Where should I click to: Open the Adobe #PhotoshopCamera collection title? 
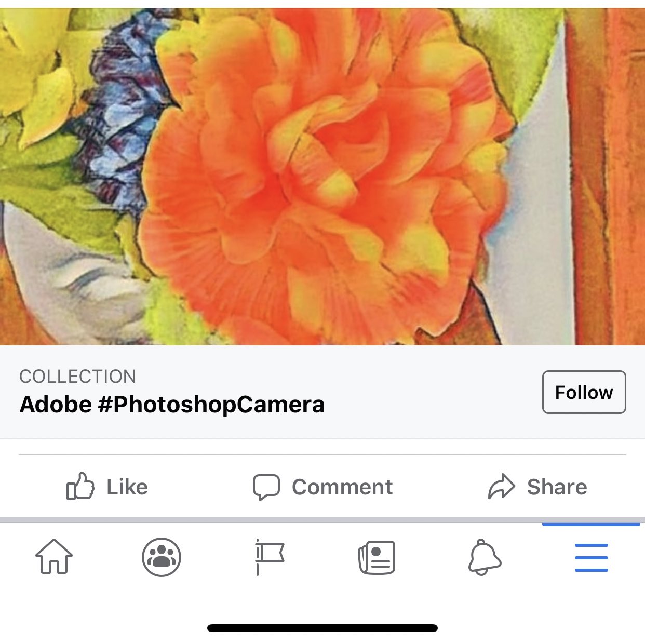tap(172, 404)
